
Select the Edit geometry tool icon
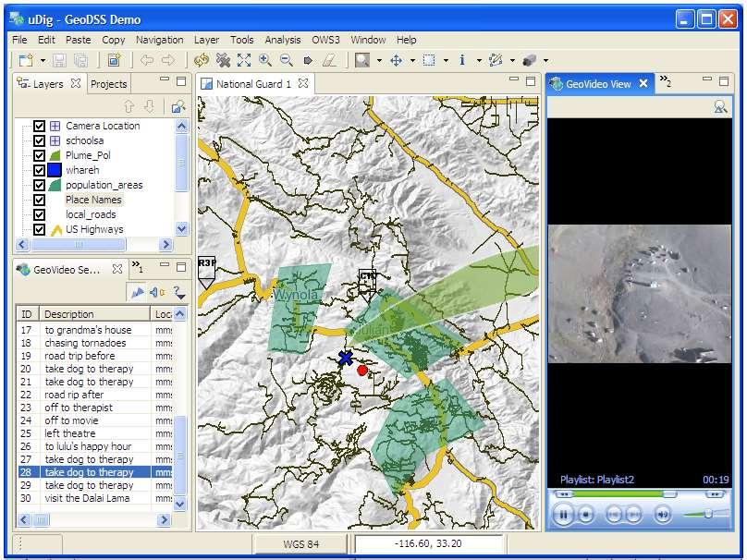(x=496, y=60)
